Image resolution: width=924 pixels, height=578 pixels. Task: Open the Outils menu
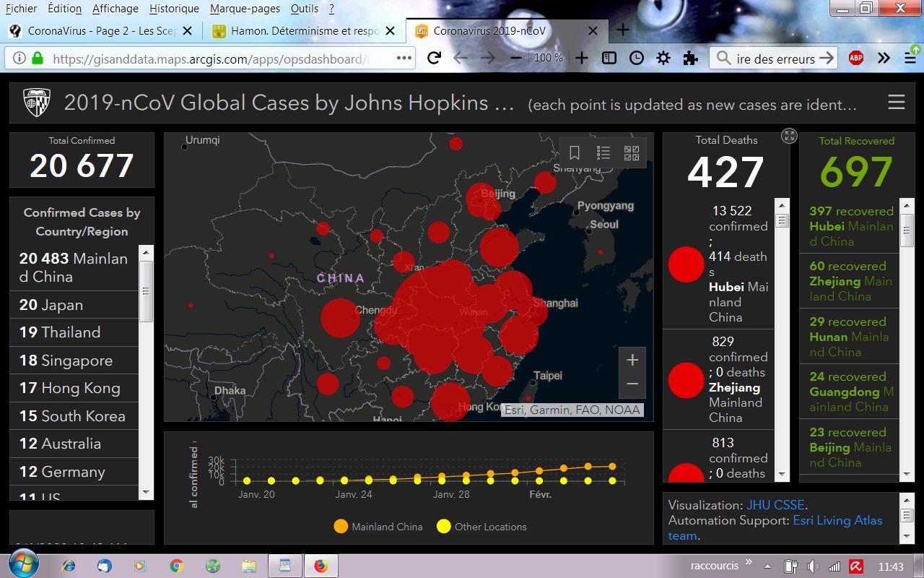coord(305,9)
